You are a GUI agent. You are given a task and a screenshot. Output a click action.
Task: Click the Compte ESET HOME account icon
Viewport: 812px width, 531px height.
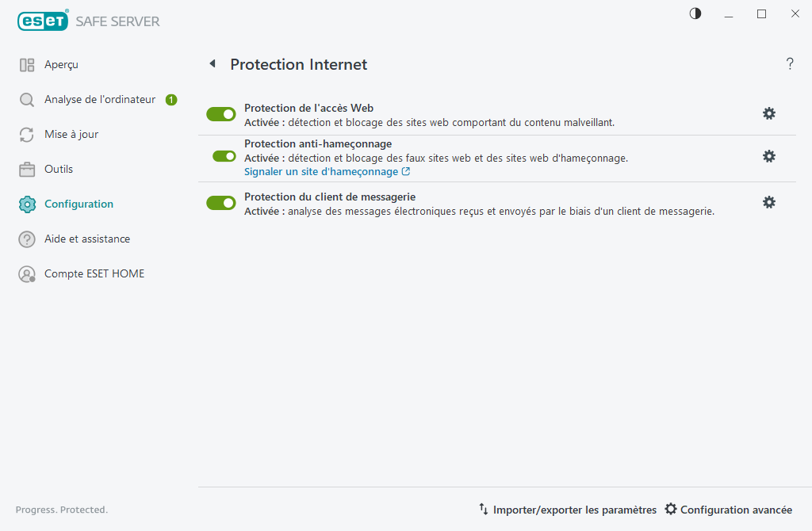(x=26, y=273)
